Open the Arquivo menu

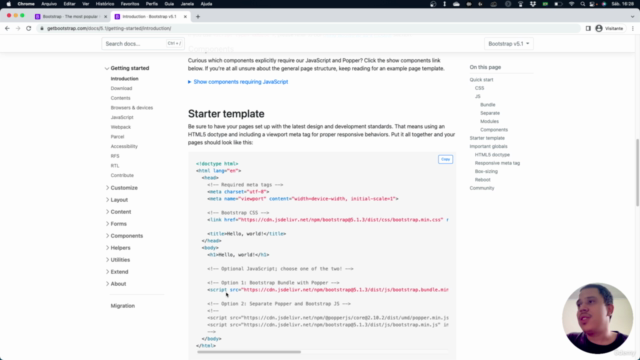click(49, 4)
